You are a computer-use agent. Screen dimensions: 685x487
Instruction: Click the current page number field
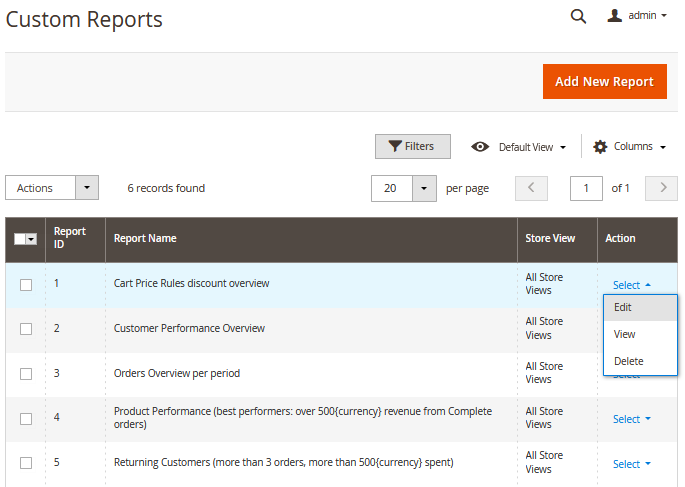click(586, 188)
